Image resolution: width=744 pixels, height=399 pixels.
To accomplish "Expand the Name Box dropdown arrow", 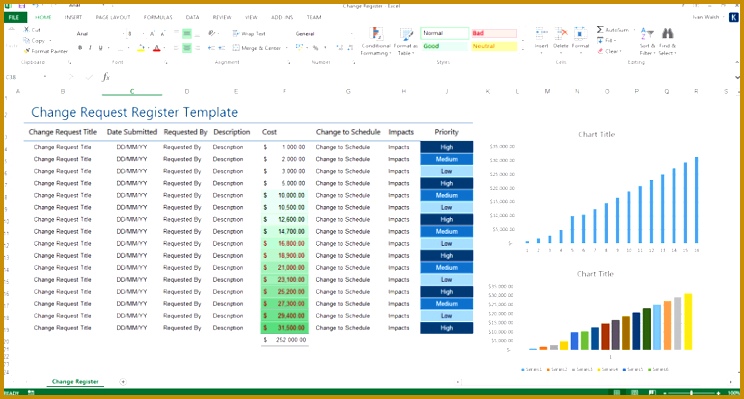I will (45, 77).
